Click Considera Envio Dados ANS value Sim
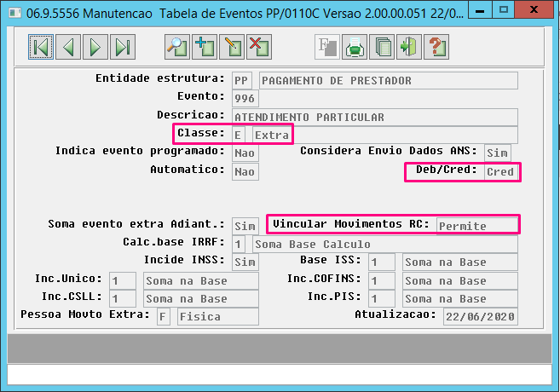Screen dimensions: 560x392 498,153
